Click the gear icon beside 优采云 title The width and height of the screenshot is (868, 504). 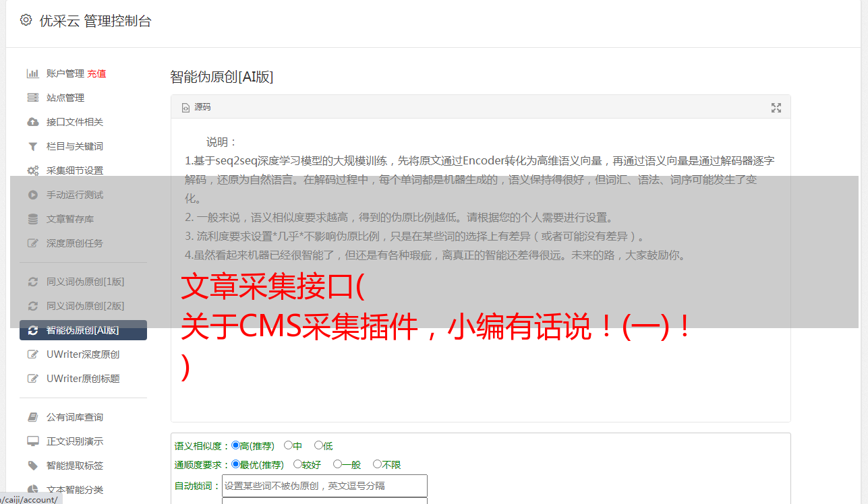(x=26, y=20)
